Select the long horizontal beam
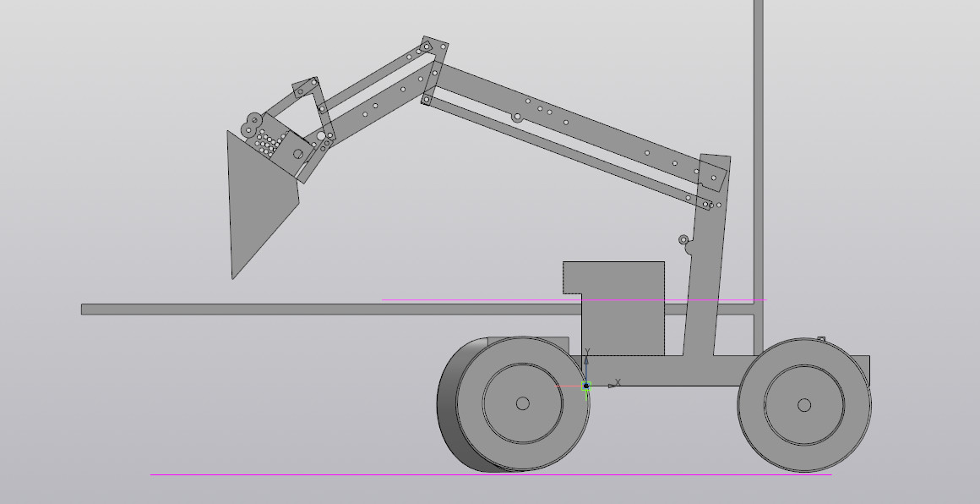The image size is (980, 504). click(x=253, y=310)
